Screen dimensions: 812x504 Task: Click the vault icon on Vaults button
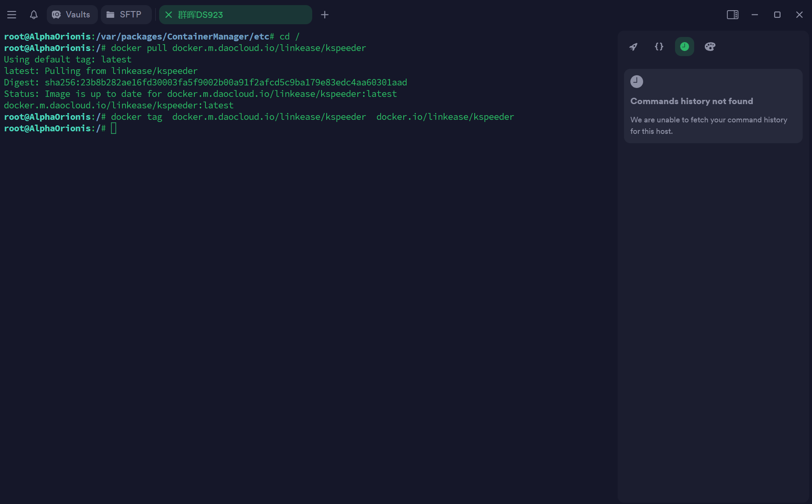point(56,14)
